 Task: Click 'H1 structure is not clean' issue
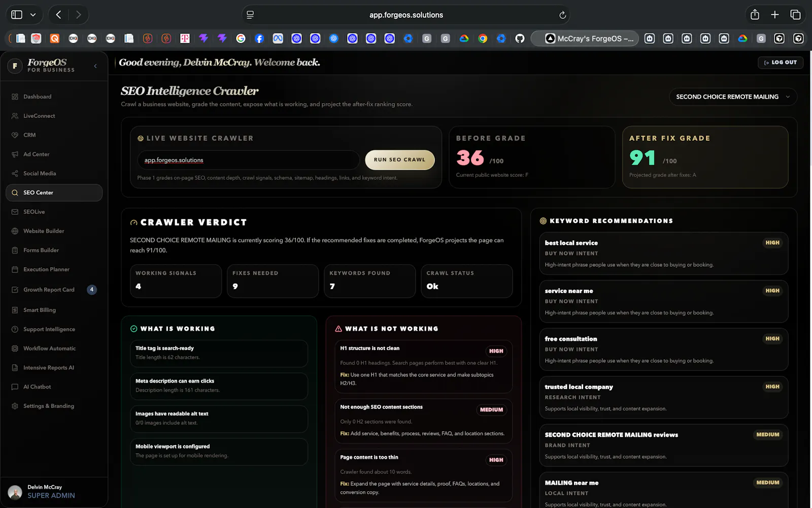pos(423,366)
